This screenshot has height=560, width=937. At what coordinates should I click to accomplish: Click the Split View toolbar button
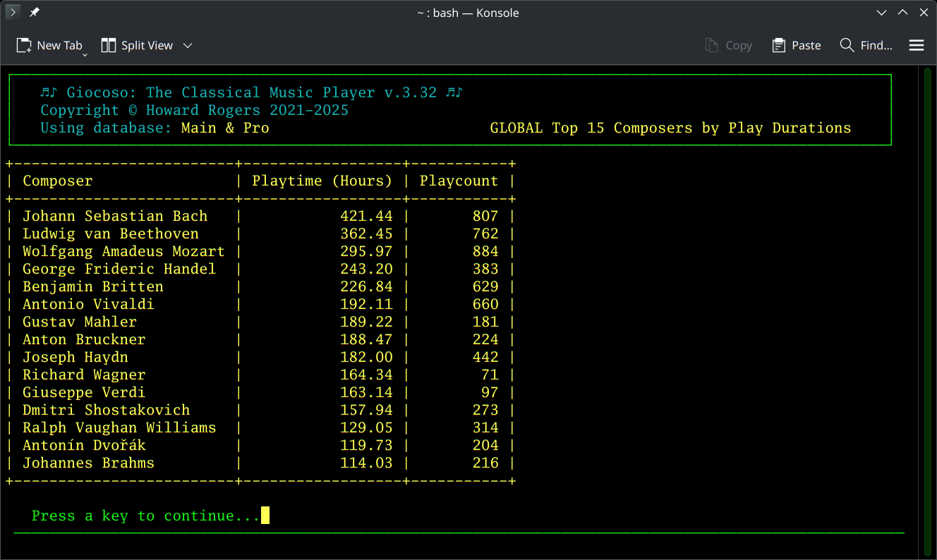[138, 45]
